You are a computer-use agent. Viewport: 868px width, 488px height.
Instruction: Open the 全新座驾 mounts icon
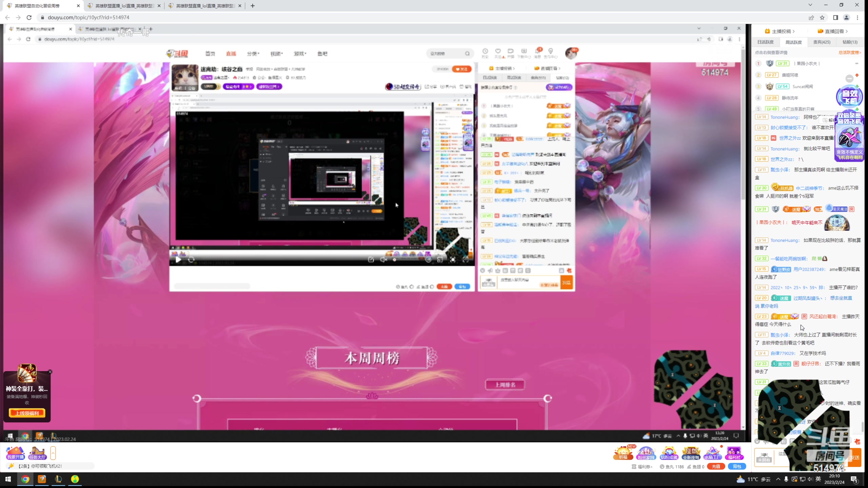tap(691, 453)
